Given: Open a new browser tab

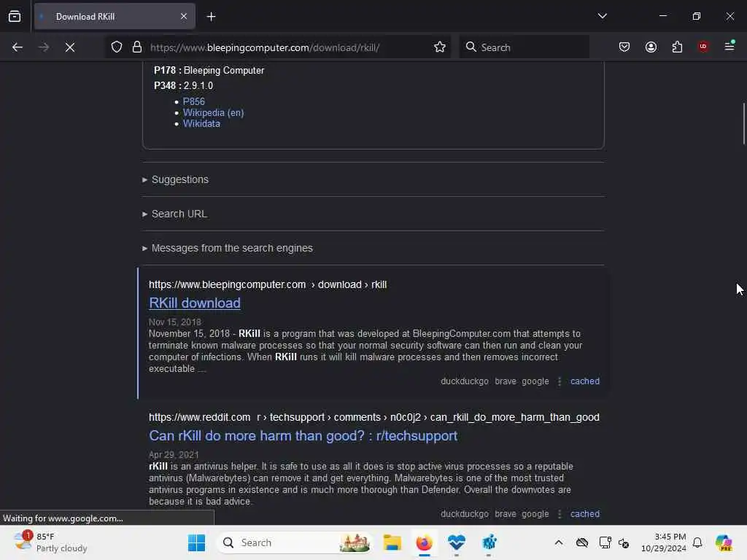Looking at the screenshot, I should point(211,17).
